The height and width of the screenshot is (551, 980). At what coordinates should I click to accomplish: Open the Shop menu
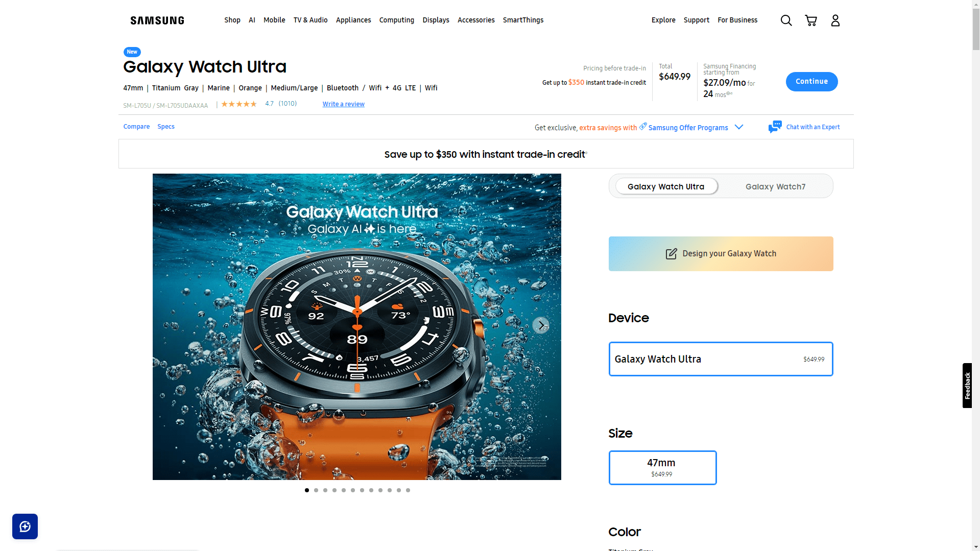click(232, 20)
